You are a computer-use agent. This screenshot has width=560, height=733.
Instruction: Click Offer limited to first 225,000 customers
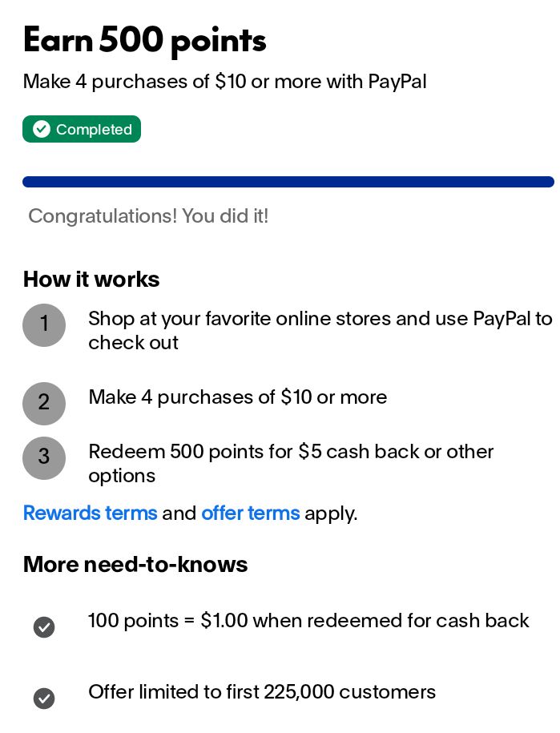click(262, 692)
